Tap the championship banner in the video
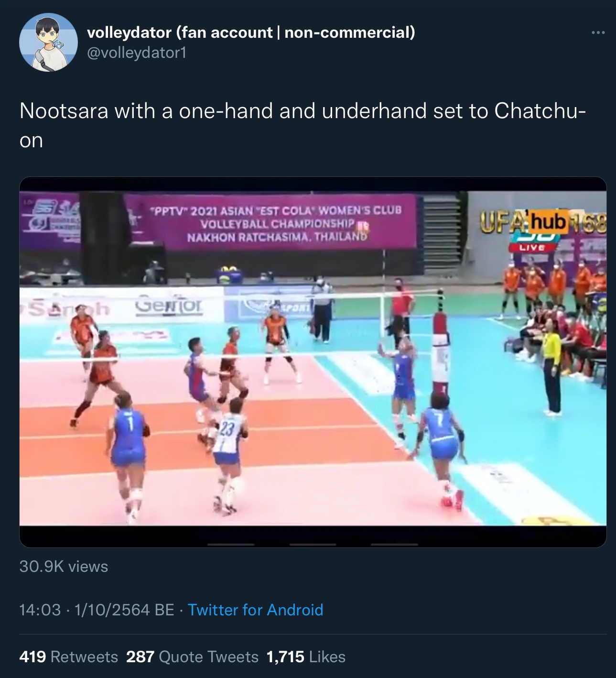The height and width of the screenshot is (678, 616). pos(270,222)
